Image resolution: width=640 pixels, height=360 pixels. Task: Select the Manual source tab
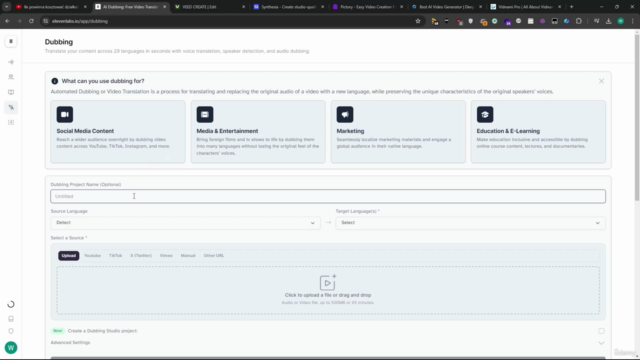coord(188,256)
